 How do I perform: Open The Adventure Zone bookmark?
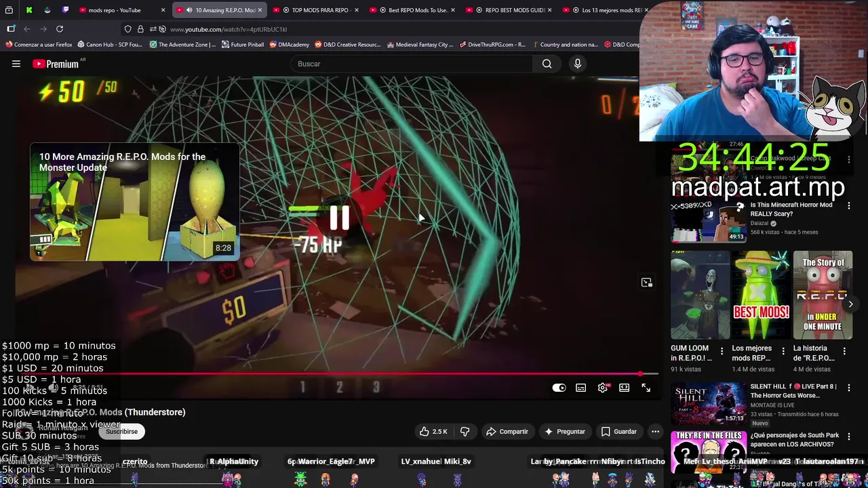182,45
